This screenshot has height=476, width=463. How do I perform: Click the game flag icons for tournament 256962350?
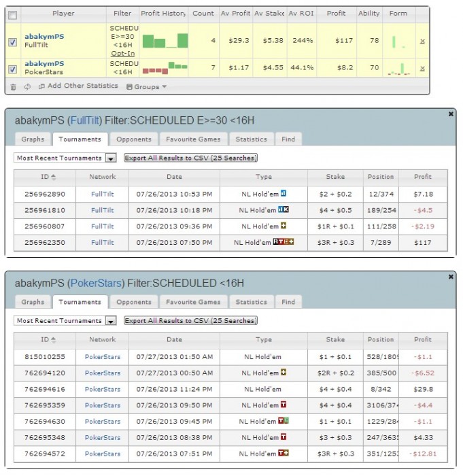click(284, 241)
